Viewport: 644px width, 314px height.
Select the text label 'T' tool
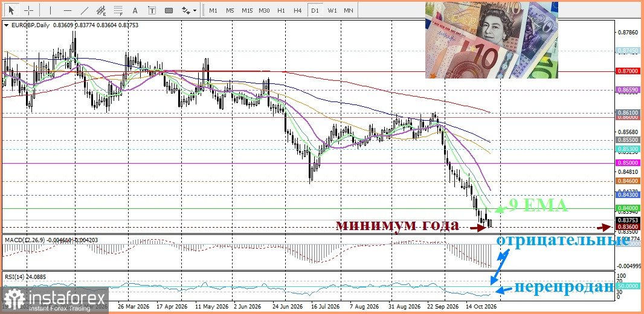coord(152,10)
